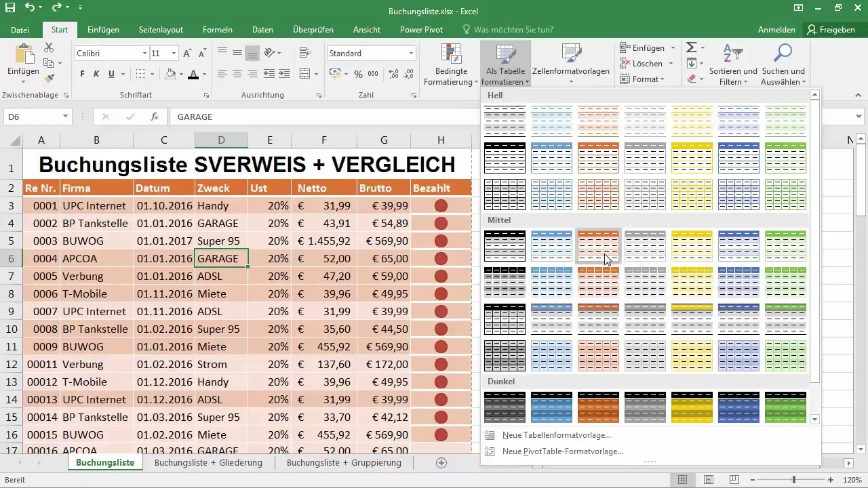The height and width of the screenshot is (488, 868).
Task: Click the Als Tabelle formatieren button
Action: pyautogui.click(x=505, y=64)
